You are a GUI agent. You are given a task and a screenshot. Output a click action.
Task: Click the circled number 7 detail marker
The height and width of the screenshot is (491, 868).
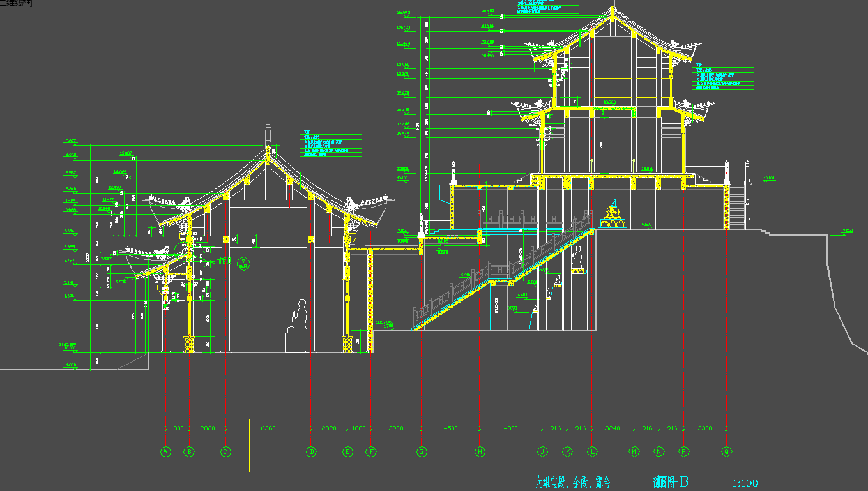click(x=243, y=261)
